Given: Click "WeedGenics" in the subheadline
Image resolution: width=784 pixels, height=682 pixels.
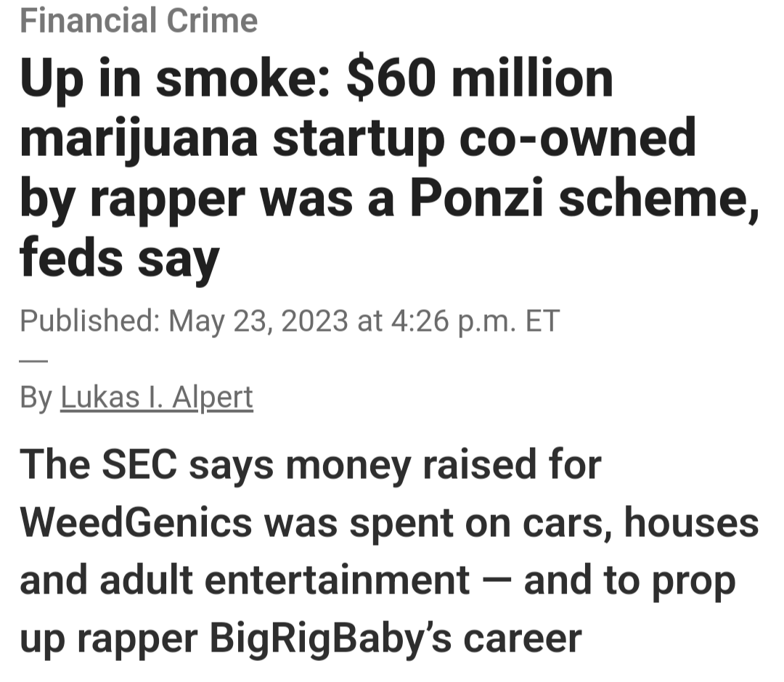Looking at the screenshot, I should tap(136, 522).
